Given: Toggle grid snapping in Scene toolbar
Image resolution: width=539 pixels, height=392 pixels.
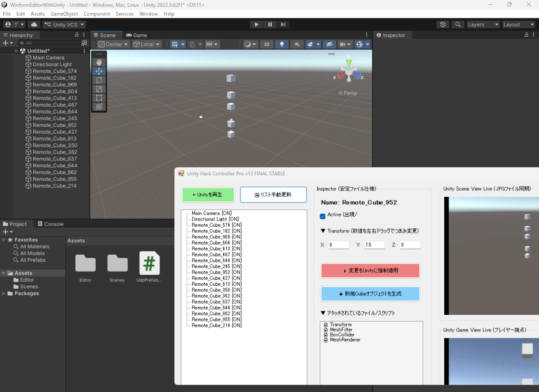Looking at the screenshot, I should tap(192, 44).
